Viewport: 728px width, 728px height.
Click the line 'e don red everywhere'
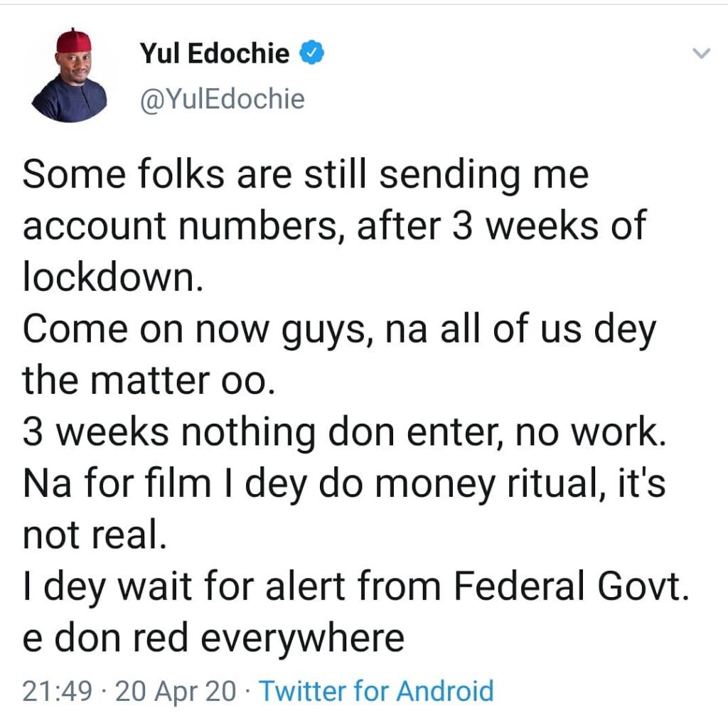pyautogui.click(x=213, y=638)
